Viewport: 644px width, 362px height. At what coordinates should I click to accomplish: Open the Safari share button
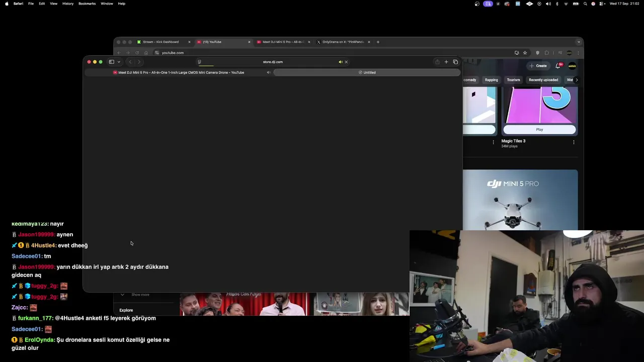pyautogui.click(x=437, y=62)
